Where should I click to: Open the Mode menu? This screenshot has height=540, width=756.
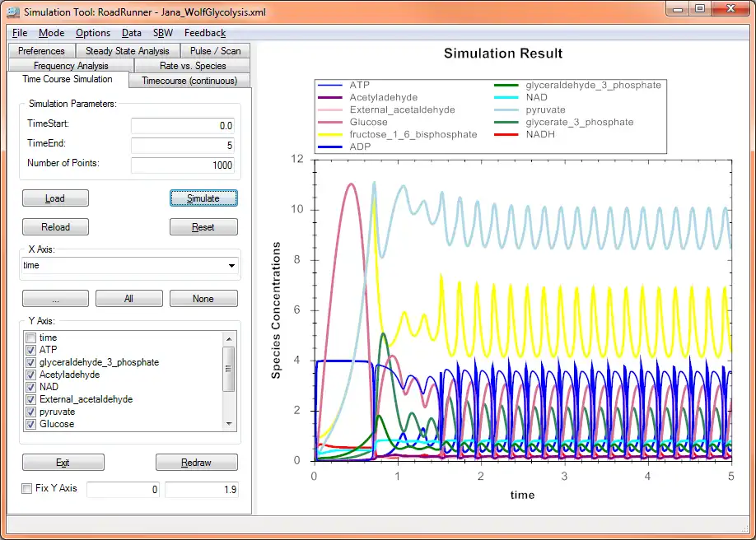[x=52, y=33]
